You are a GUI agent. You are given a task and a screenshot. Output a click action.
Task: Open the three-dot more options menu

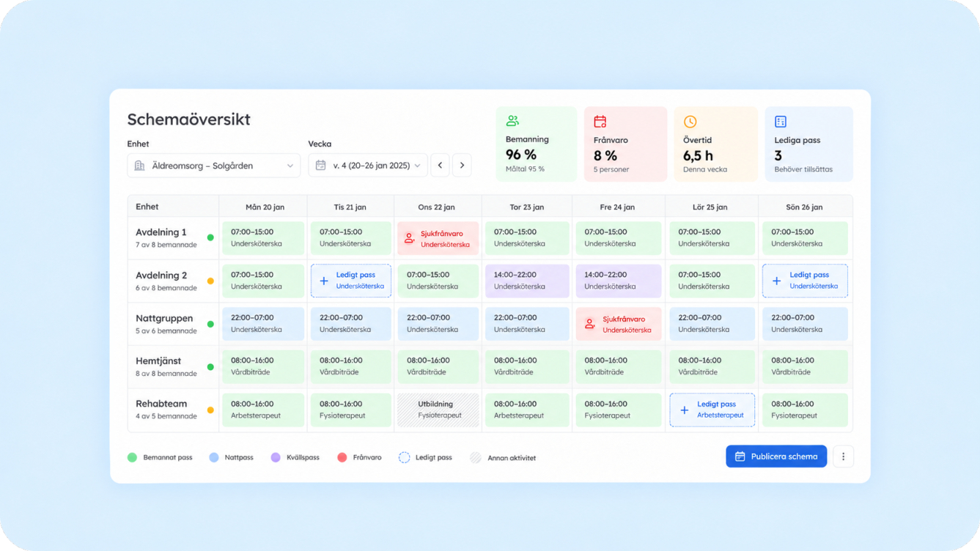pos(843,456)
